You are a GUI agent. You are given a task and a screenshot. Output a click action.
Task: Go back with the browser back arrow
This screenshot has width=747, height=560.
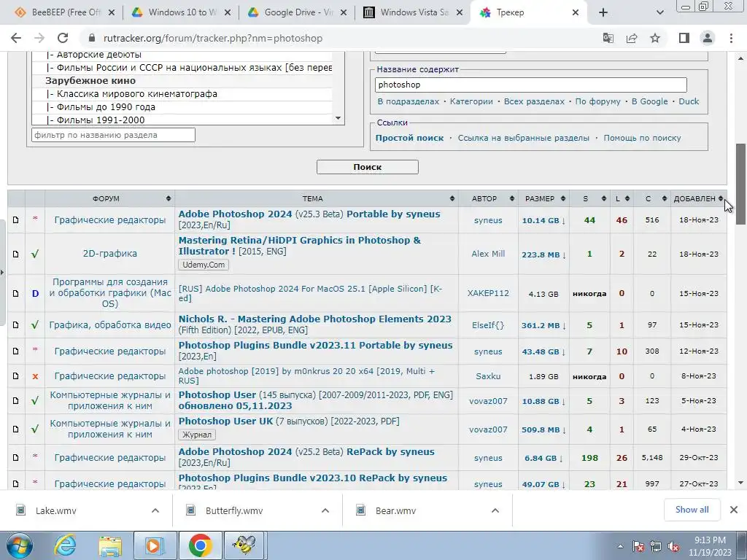click(16, 38)
